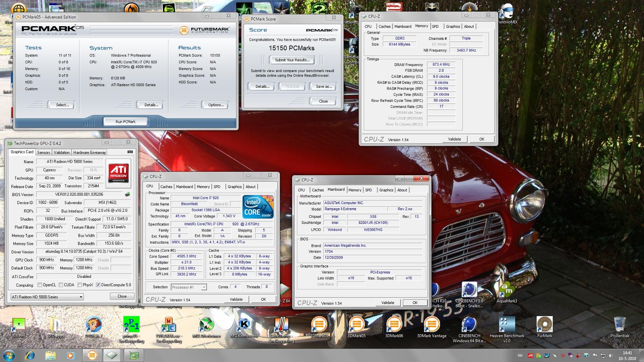
Task: Open AquaMark3 desktop icon
Action: tap(507, 292)
